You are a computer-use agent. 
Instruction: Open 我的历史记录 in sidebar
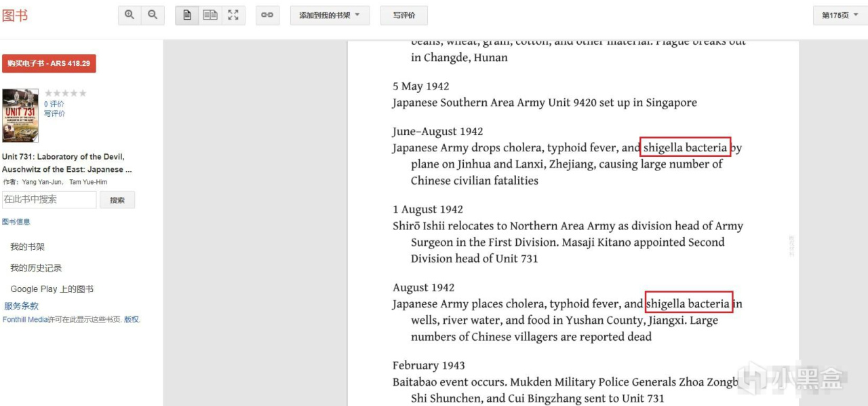[x=36, y=268]
